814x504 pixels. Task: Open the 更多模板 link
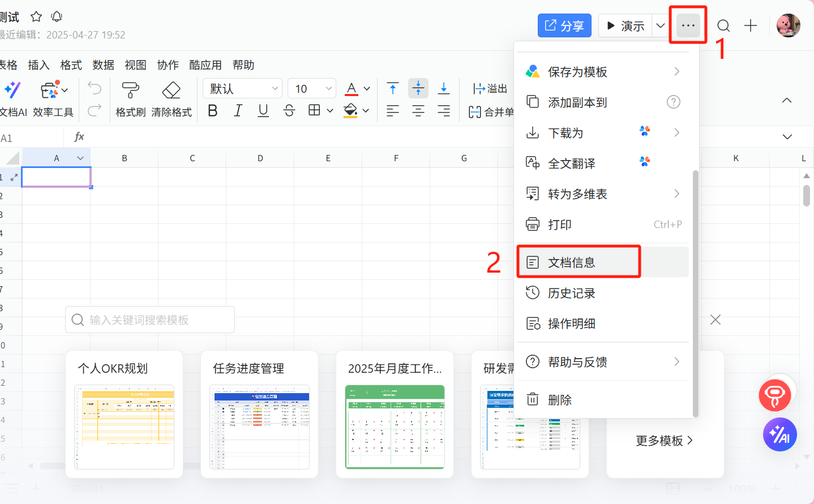click(664, 441)
